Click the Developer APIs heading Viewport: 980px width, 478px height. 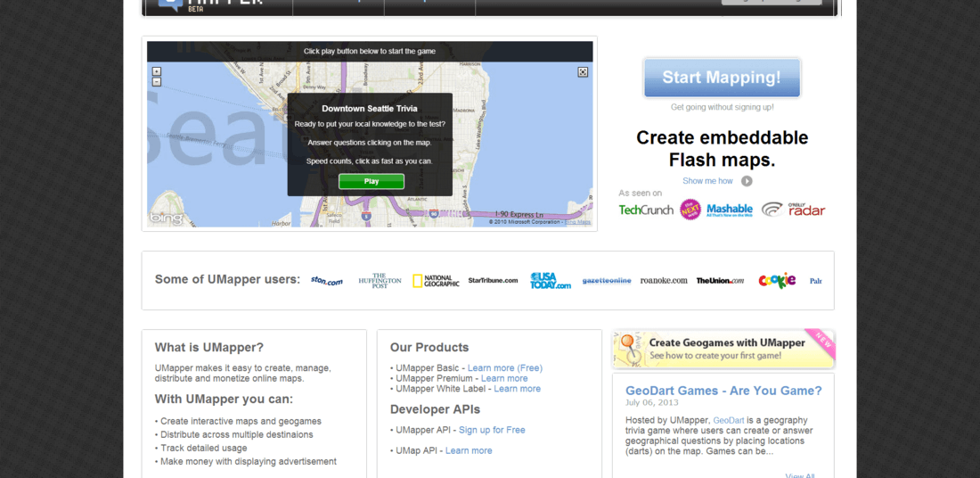click(435, 409)
